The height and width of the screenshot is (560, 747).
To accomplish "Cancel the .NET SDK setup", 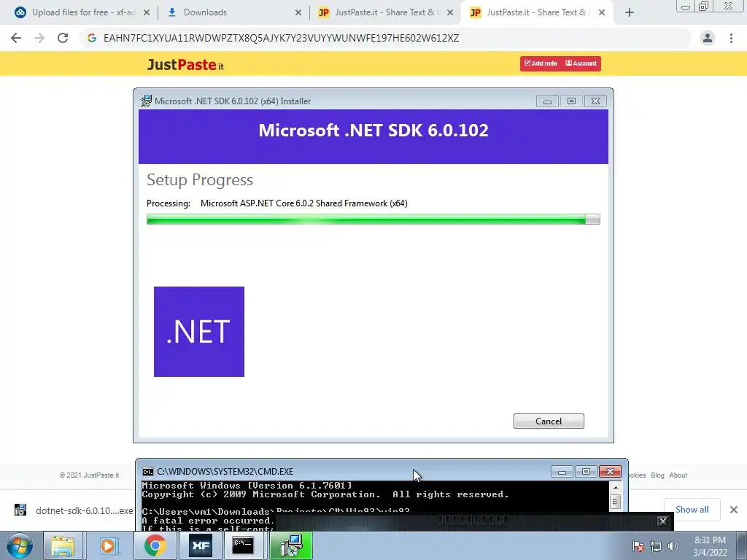I will (x=549, y=421).
